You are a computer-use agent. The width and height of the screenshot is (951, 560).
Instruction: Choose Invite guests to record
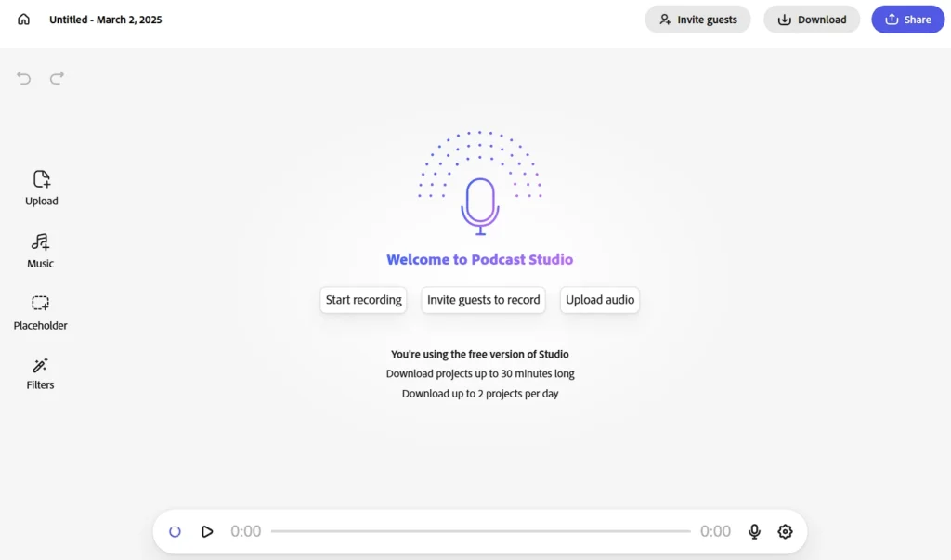point(483,300)
